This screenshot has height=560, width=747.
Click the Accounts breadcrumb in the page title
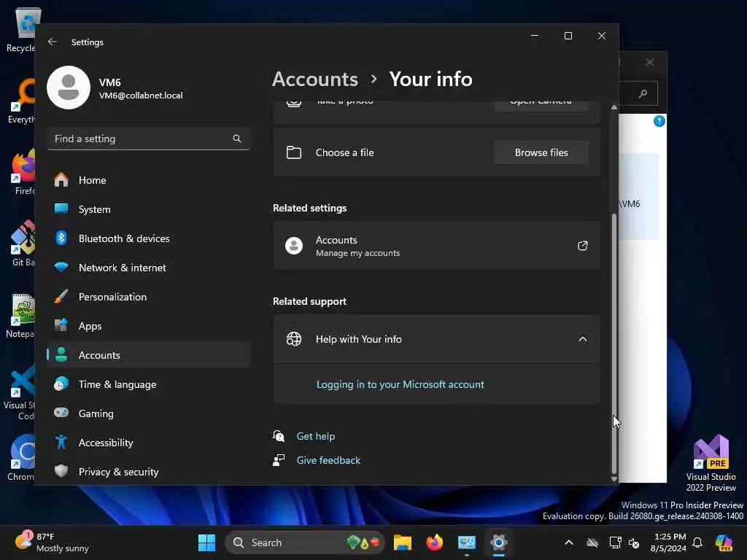click(x=315, y=79)
